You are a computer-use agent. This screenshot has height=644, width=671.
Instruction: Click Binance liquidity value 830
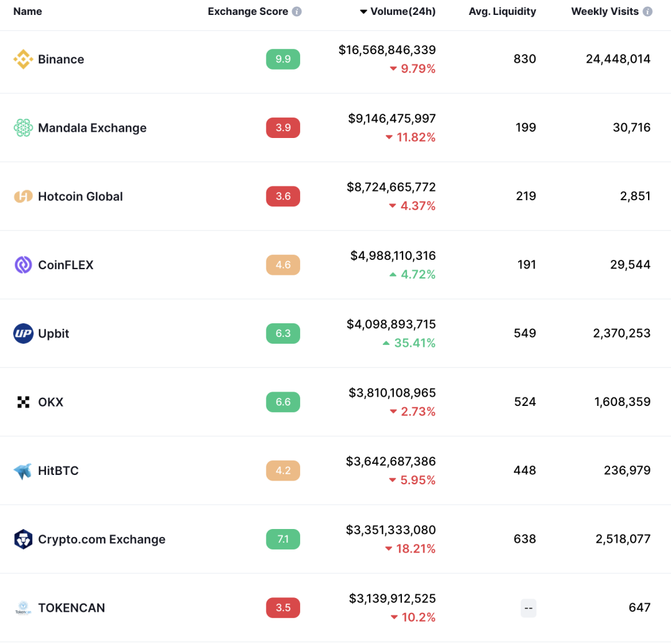click(x=524, y=59)
